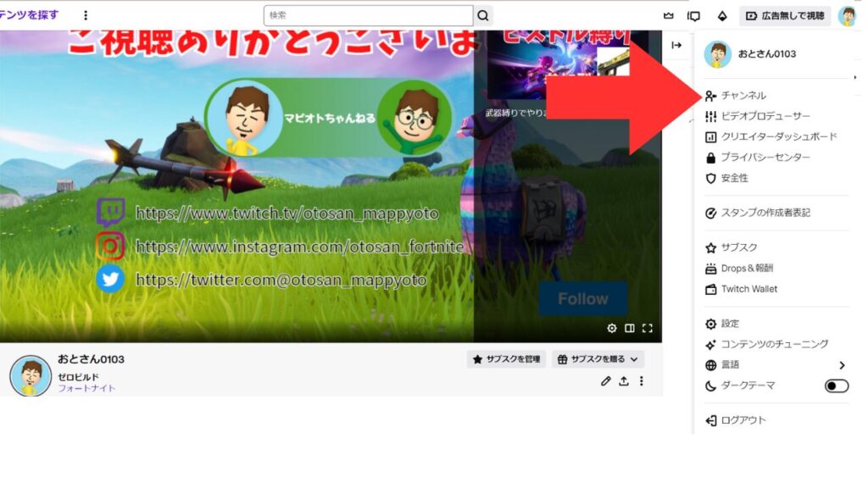Toggle theatre mode icon in player
The height and width of the screenshot is (488, 868).
pos(630,328)
